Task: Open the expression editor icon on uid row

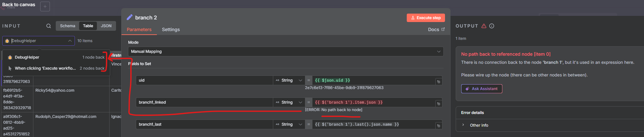Action: click(x=439, y=82)
